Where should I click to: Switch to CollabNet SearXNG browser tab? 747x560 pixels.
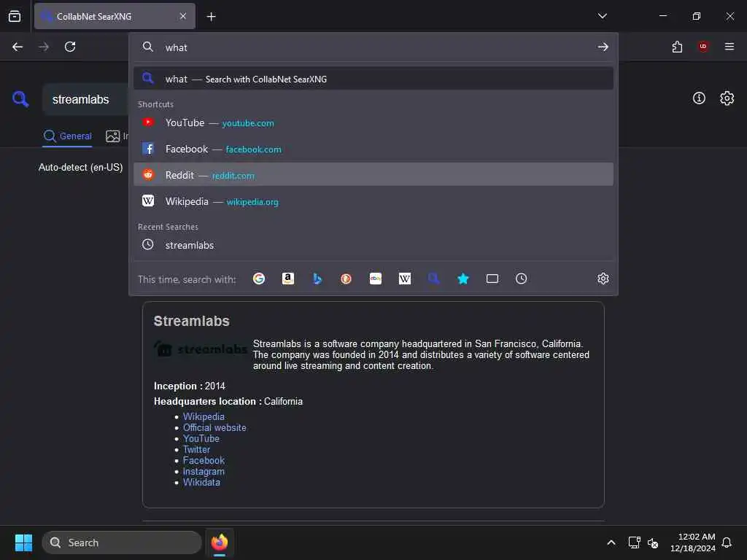(x=115, y=16)
